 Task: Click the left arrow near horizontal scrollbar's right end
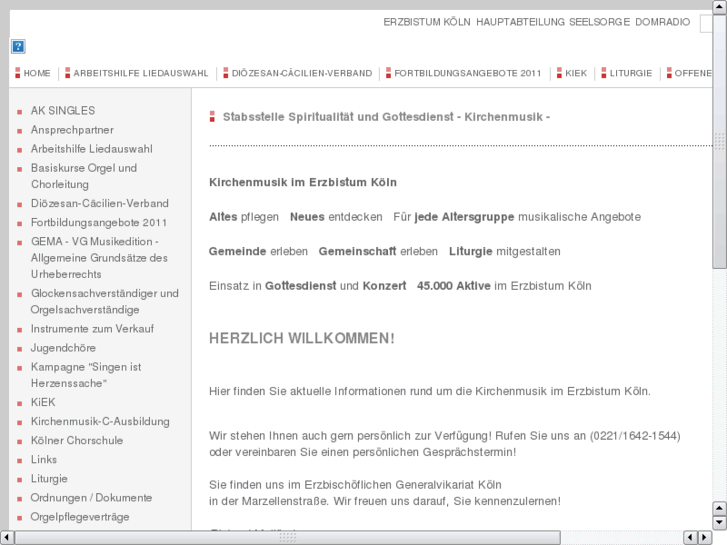[x=691, y=537]
